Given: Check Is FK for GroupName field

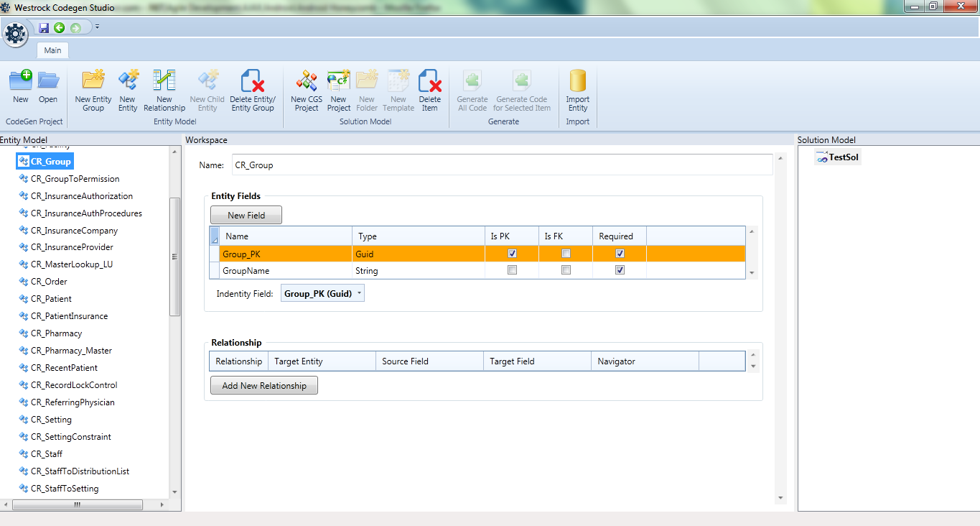Looking at the screenshot, I should [566, 270].
